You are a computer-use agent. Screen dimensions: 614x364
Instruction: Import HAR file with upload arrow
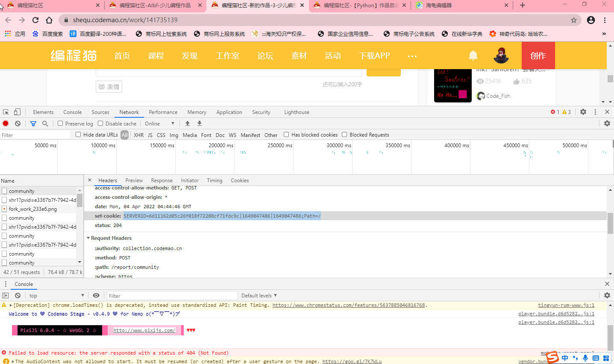[187, 123]
